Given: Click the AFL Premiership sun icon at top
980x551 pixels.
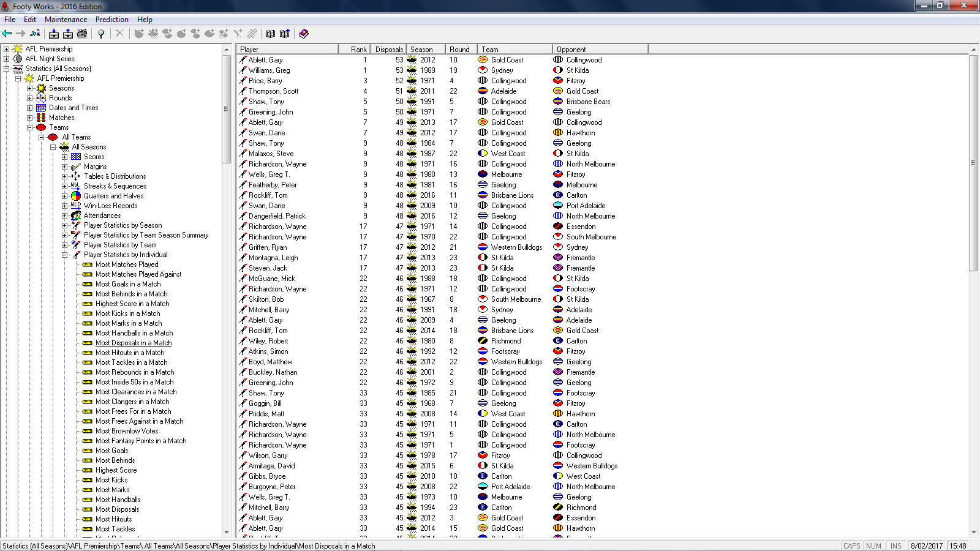Looking at the screenshot, I should coord(18,49).
